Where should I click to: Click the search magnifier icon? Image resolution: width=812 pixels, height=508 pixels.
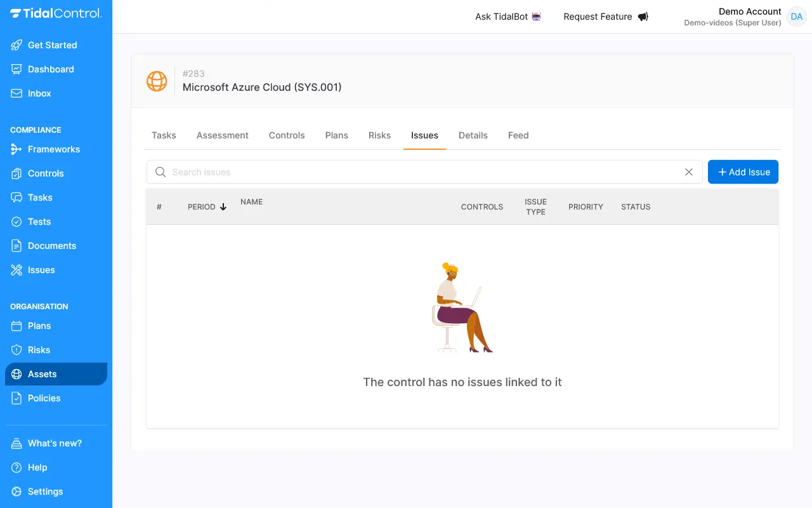tap(160, 172)
